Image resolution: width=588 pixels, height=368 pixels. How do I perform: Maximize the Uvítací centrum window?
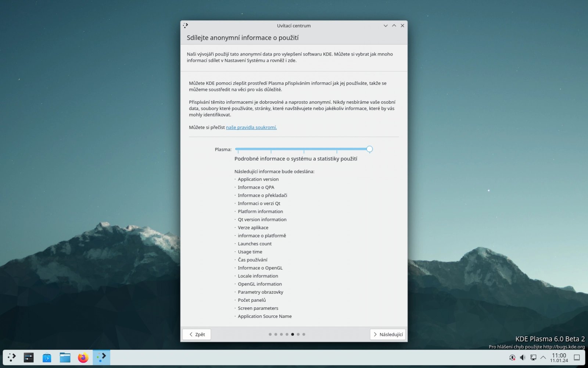click(x=394, y=25)
